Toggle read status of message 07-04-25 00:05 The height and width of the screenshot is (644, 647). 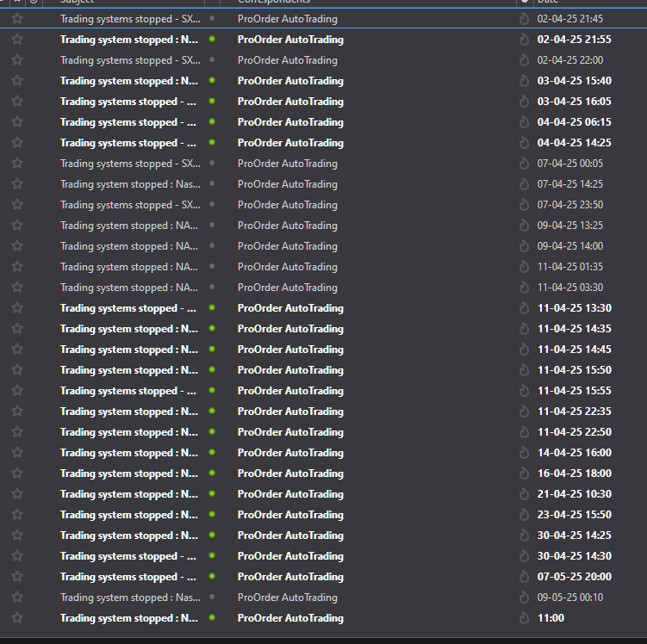[212, 163]
